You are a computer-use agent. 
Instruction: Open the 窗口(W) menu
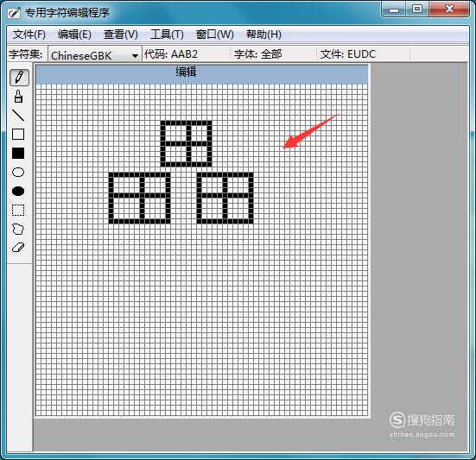coord(214,35)
